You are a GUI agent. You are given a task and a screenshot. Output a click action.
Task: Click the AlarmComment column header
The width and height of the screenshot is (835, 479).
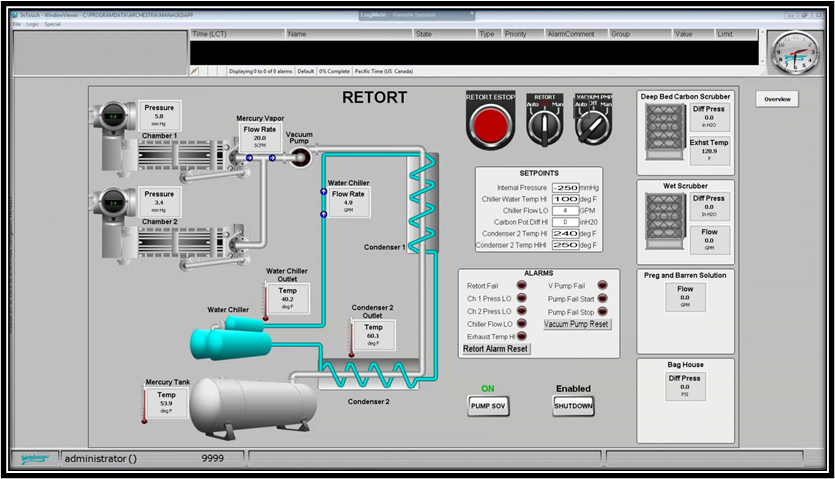576,34
